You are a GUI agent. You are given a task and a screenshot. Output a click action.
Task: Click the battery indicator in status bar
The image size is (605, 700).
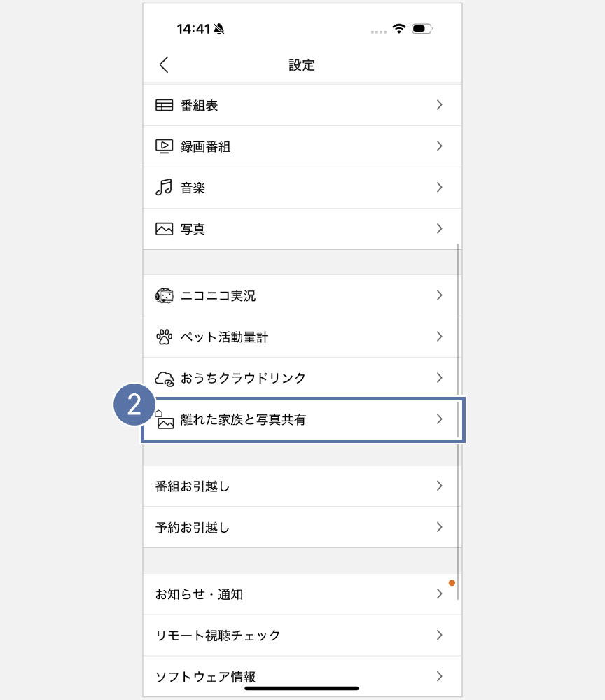tap(422, 29)
